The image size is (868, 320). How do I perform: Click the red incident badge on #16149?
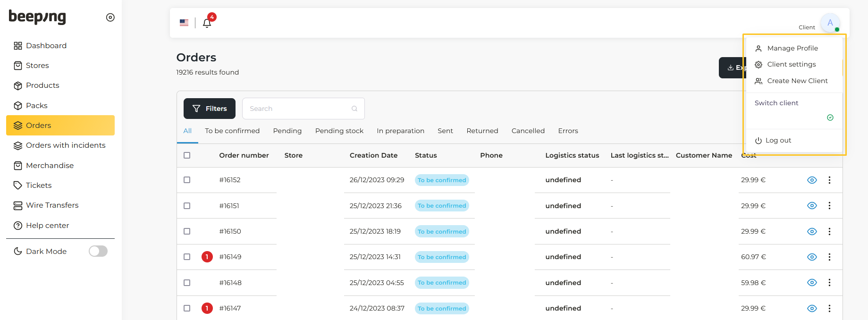[x=207, y=257]
